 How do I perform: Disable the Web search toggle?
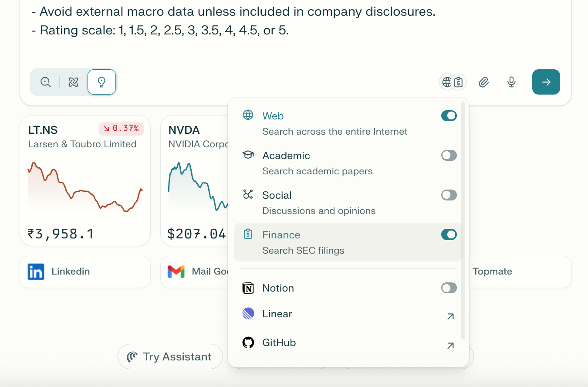(449, 115)
